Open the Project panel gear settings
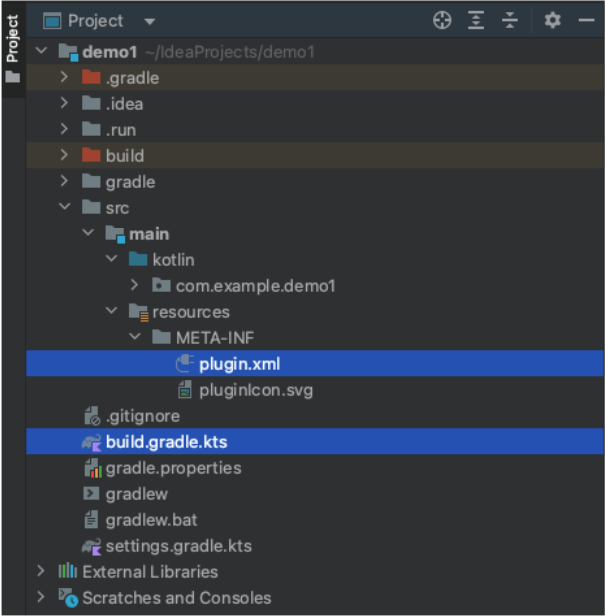Screen dimensions: 605x616 pos(552,20)
